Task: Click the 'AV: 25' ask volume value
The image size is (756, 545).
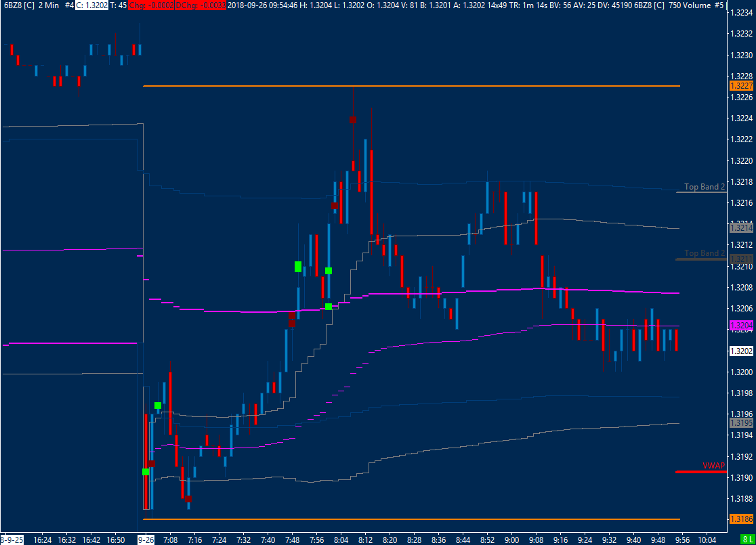Action: pos(585,5)
